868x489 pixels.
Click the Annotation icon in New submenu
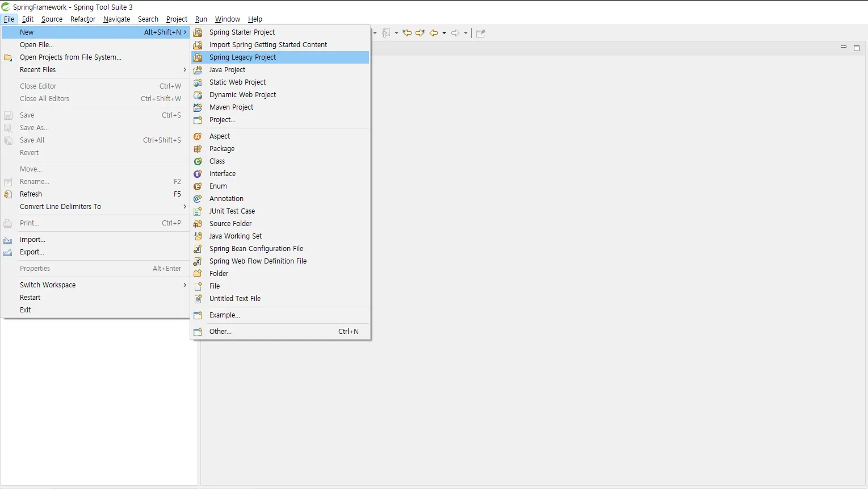click(198, 199)
